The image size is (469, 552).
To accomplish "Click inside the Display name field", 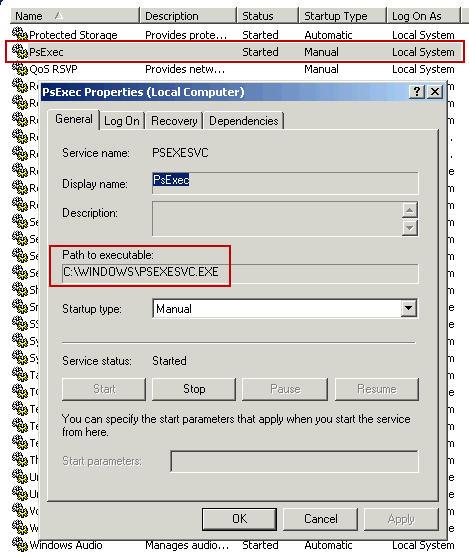I will (x=285, y=183).
